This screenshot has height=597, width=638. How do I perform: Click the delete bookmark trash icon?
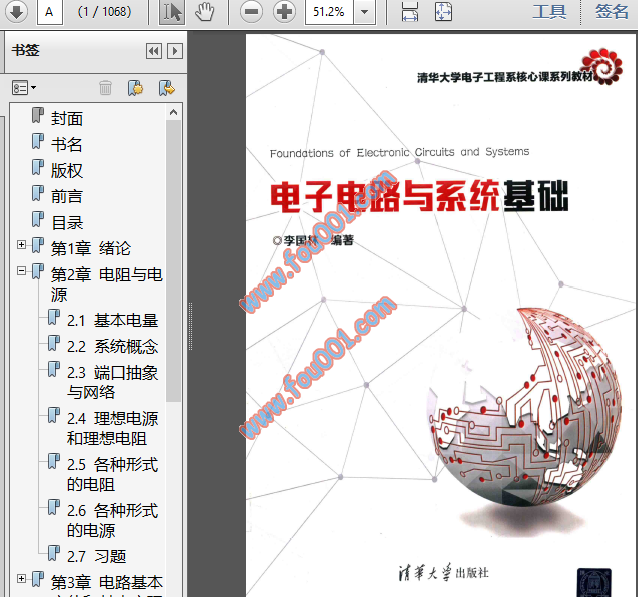(x=105, y=87)
